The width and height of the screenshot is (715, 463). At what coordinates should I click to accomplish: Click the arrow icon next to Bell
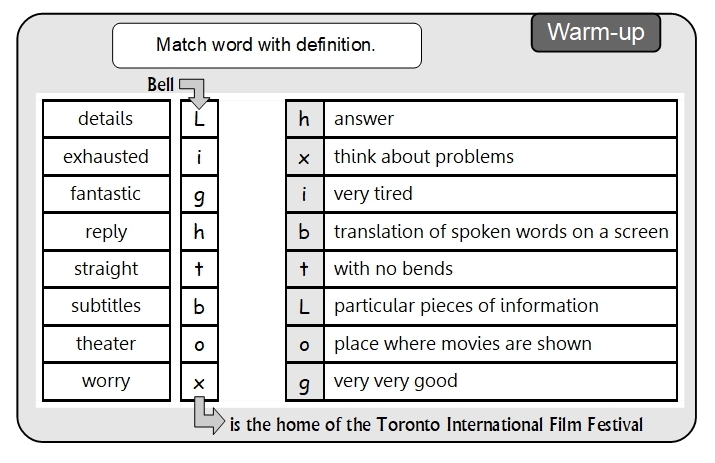(196, 90)
